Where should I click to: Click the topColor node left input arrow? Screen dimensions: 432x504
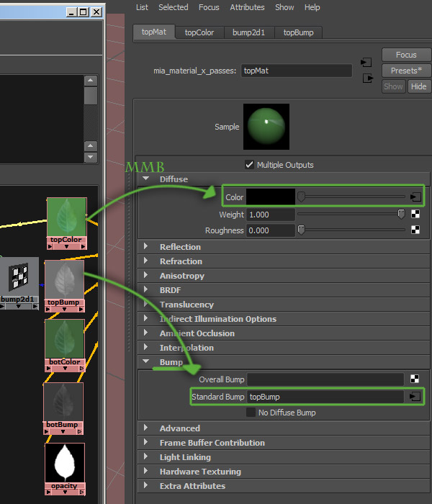click(x=50, y=247)
